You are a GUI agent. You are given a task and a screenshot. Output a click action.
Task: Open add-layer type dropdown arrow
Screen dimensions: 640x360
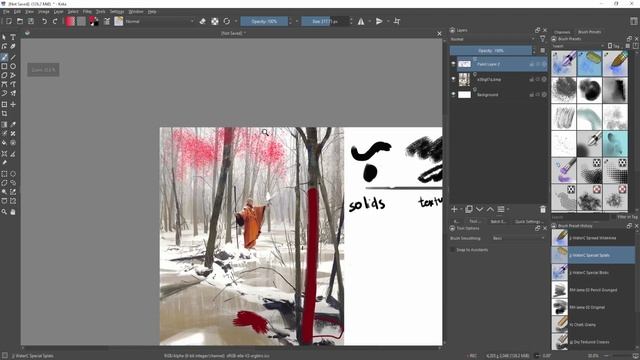click(x=461, y=209)
